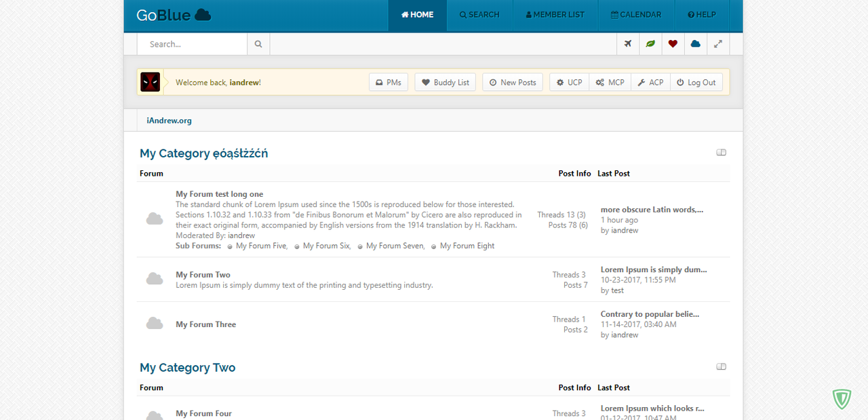Collapse the My Category Two section

click(x=722, y=367)
